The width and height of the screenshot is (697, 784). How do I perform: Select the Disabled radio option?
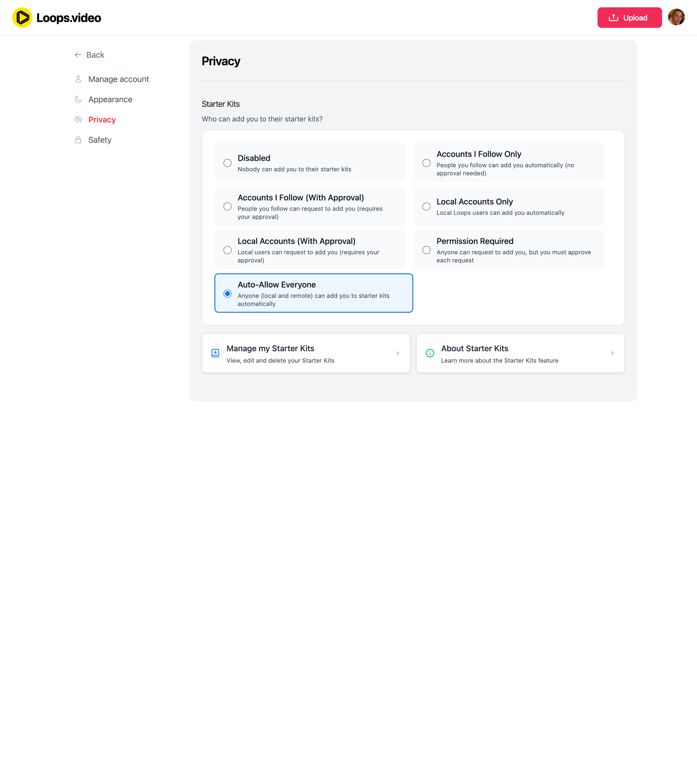[227, 163]
